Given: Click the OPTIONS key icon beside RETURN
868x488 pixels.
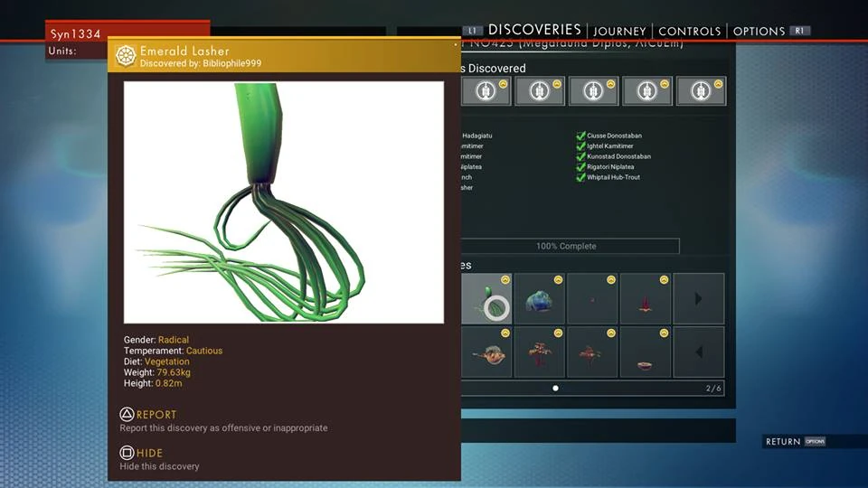Looking at the screenshot, I should [x=815, y=442].
